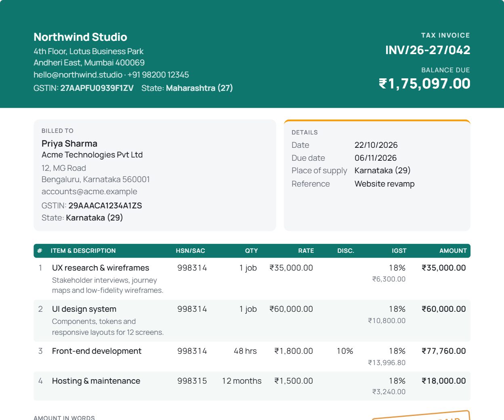This screenshot has height=420, width=504.
Task: Click balance due amount ₹1,75,097.00
Action: pyautogui.click(x=424, y=84)
